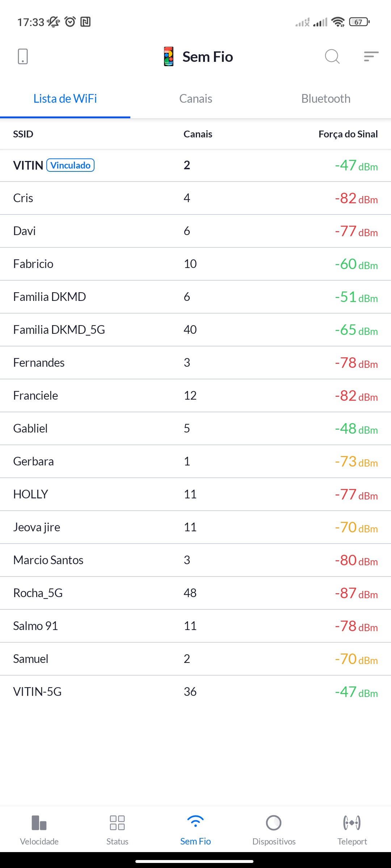This screenshot has height=868, width=391.
Task: Tap the search magnifier icon
Action: tap(332, 56)
